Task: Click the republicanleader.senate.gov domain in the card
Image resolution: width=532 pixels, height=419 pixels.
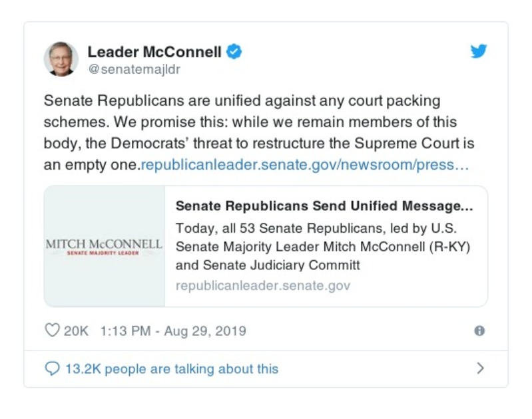Action: coord(263,286)
